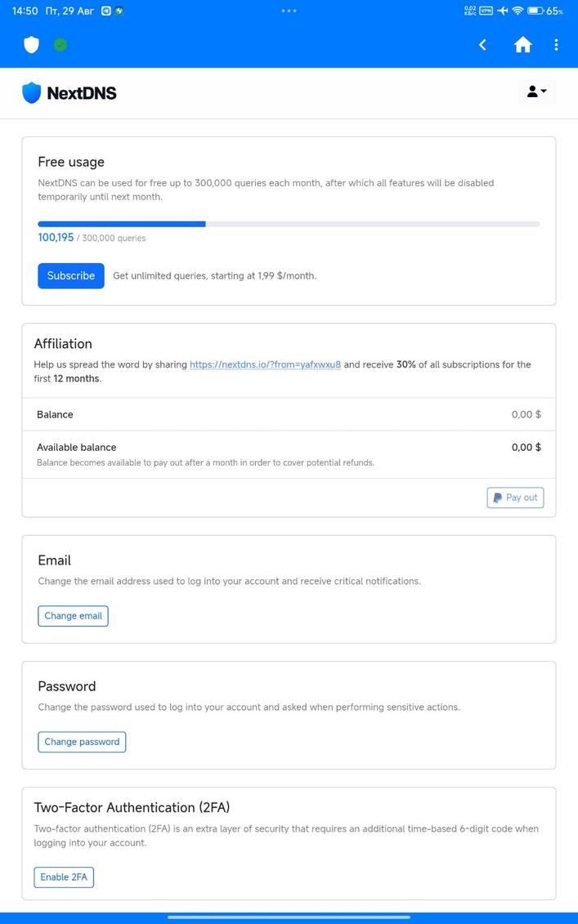This screenshot has height=924, width=578.
Task: Tap the account person icon
Action: coord(532,91)
